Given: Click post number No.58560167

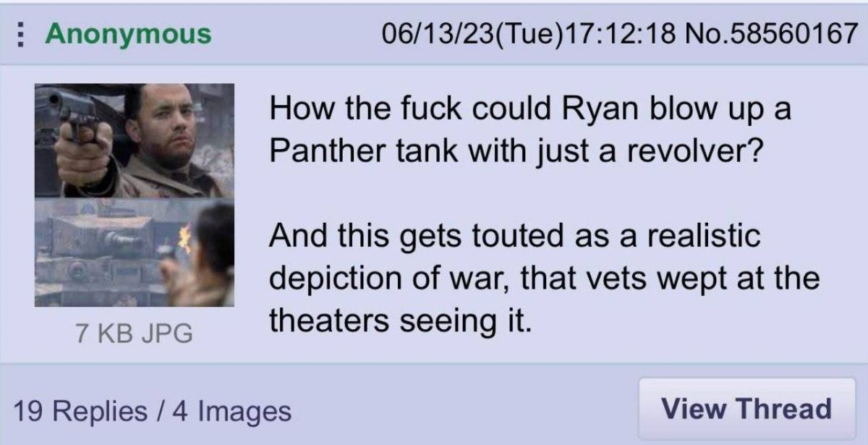Looking at the screenshot, I should click(x=770, y=34).
